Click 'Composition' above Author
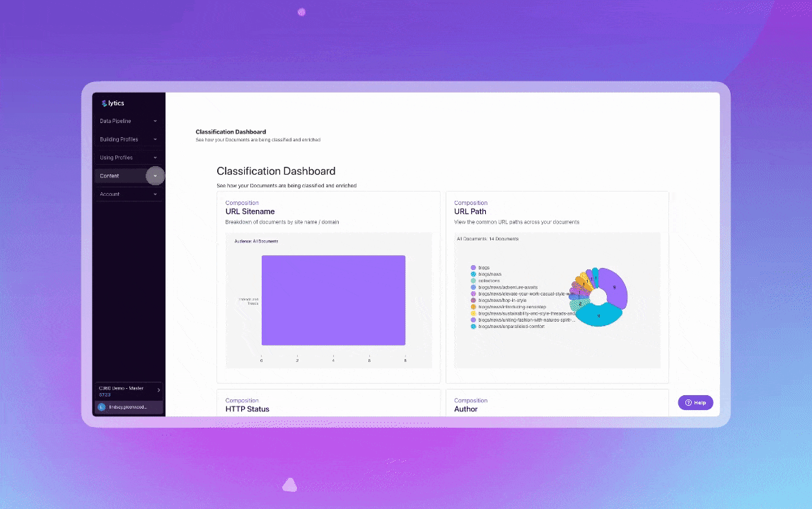The width and height of the screenshot is (812, 509). coord(471,400)
